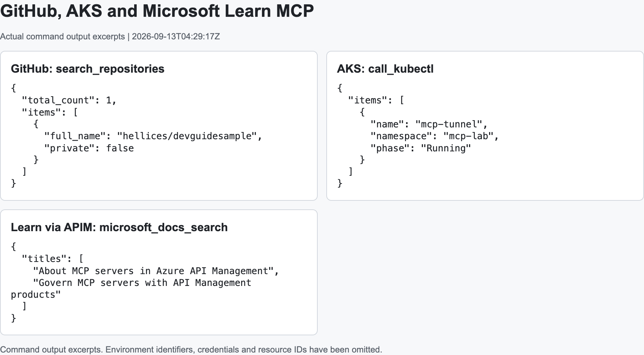Click 'Govern MCP servers with API Management' text
The width and height of the screenshot is (644, 355).
click(142, 283)
